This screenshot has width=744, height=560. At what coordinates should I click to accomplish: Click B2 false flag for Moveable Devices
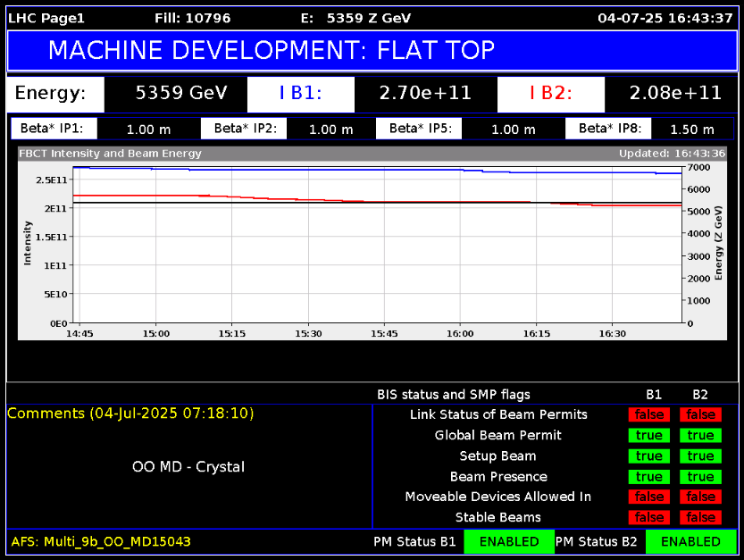[x=700, y=497]
